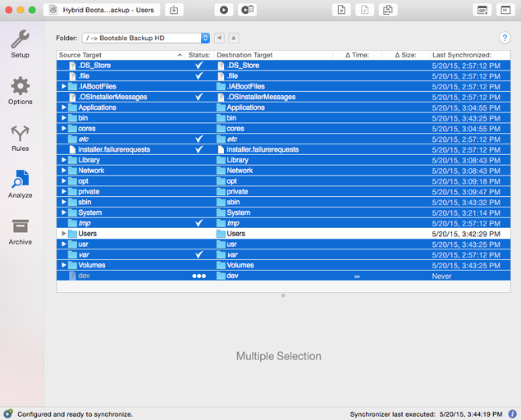Screen dimensions: 521x420
Task: Expand the opt source folder
Action: (64, 181)
